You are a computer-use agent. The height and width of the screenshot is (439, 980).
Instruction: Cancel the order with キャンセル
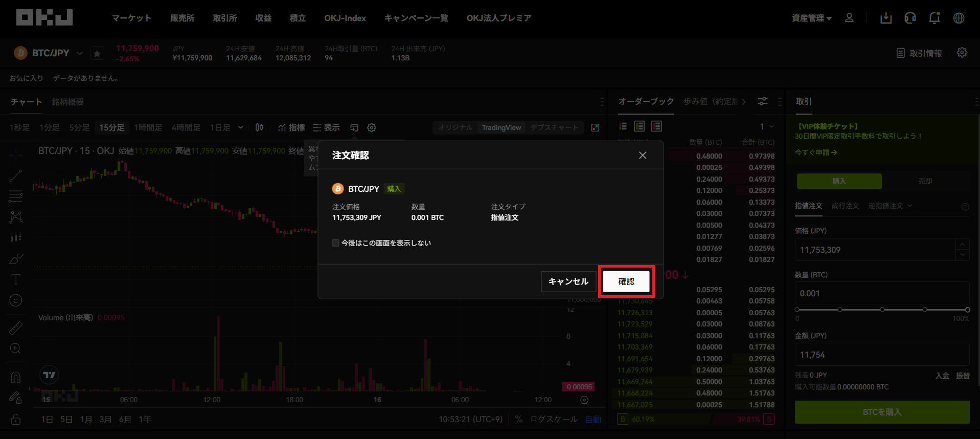568,281
